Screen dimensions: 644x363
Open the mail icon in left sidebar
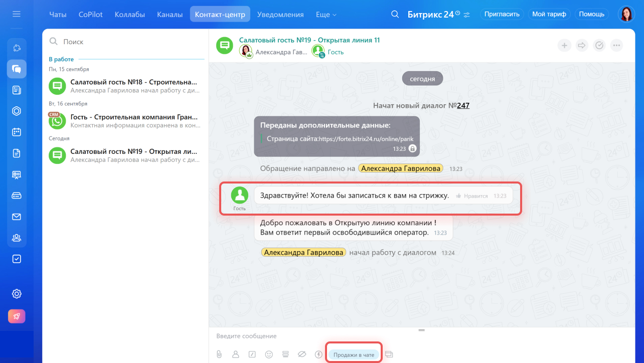(17, 217)
